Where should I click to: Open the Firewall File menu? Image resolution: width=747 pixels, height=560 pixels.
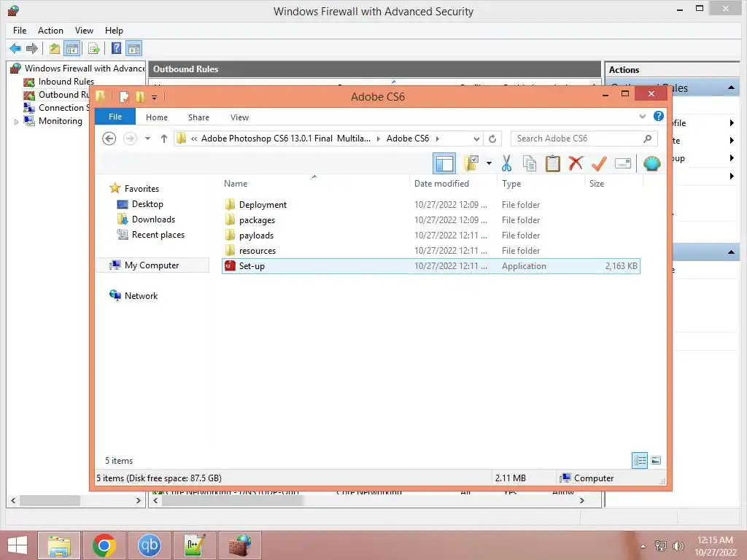pos(20,31)
